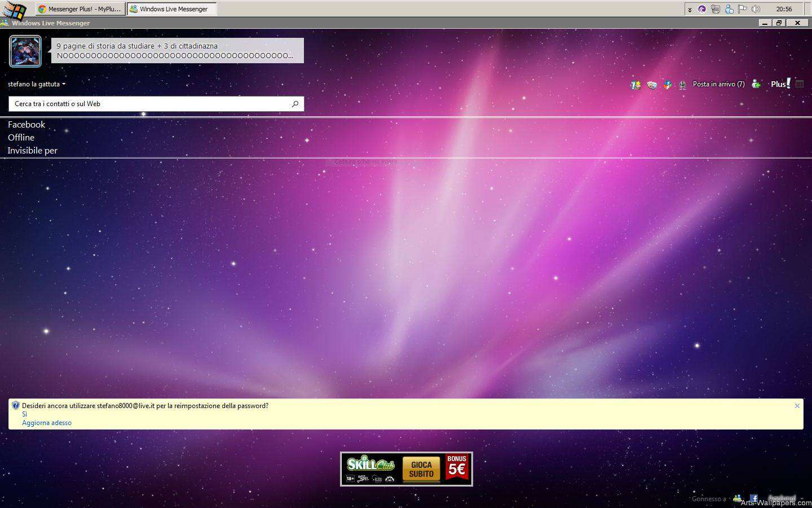Viewport: 812px width, 508px height.
Task: Click the colorful cube icon in toolbar
Action: point(668,85)
